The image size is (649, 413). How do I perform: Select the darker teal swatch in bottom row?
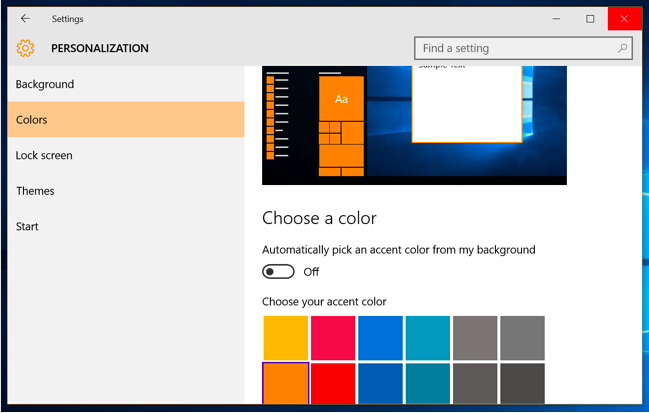point(428,384)
